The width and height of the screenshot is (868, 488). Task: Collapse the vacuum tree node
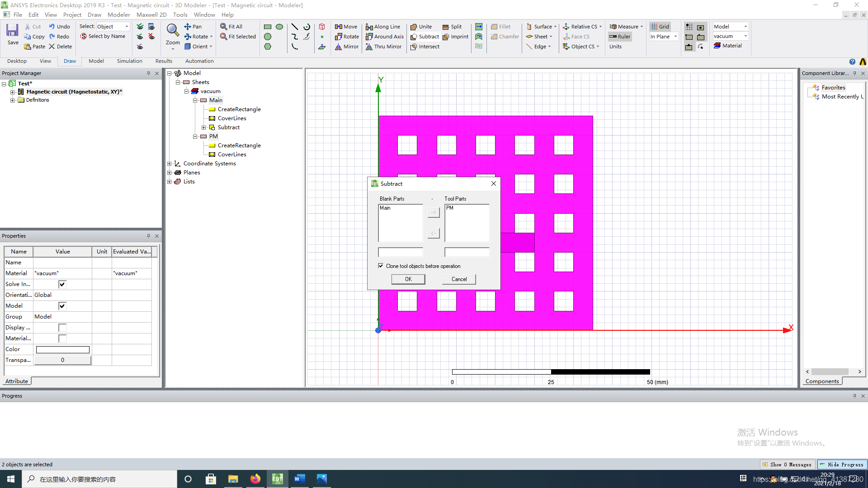[x=186, y=91]
